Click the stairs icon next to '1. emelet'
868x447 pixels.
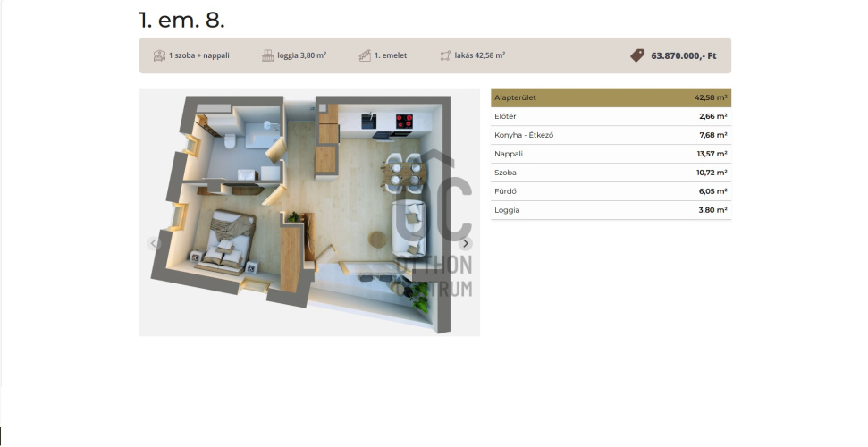pyautogui.click(x=365, y=55)
